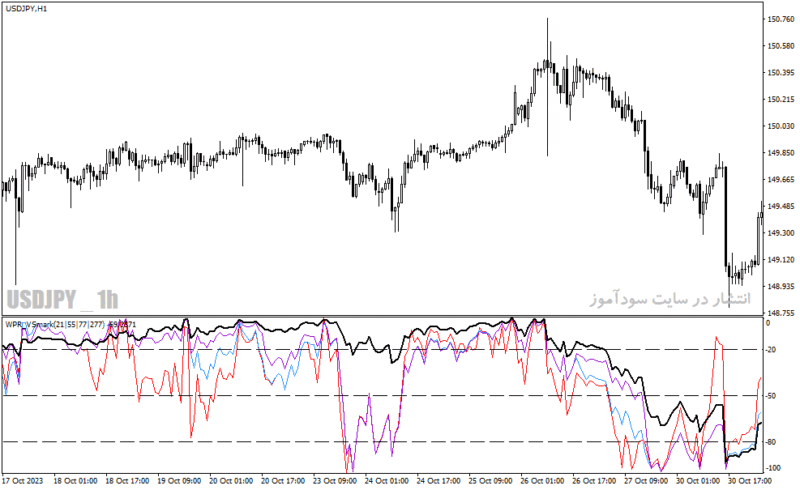800x490 pixels.
Task: Click the 148.755 price axis label
Action: [x=781, y=312]
